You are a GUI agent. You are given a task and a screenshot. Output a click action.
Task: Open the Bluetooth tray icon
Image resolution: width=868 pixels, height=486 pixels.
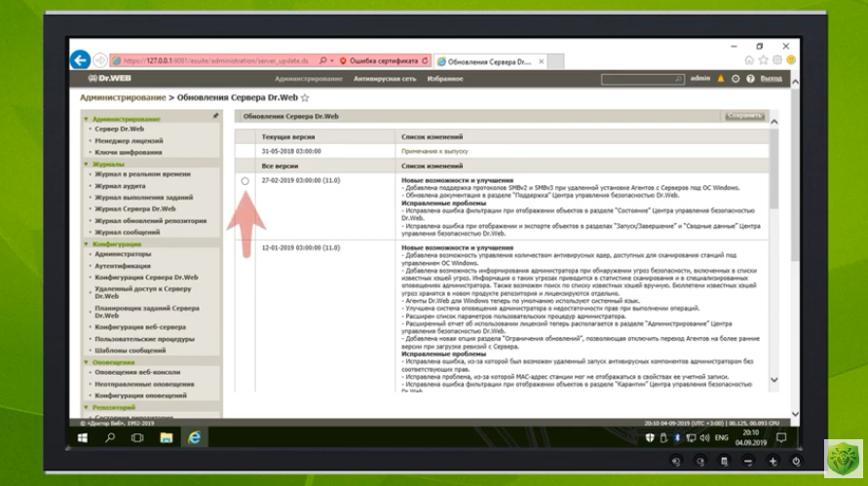(676, 438)
